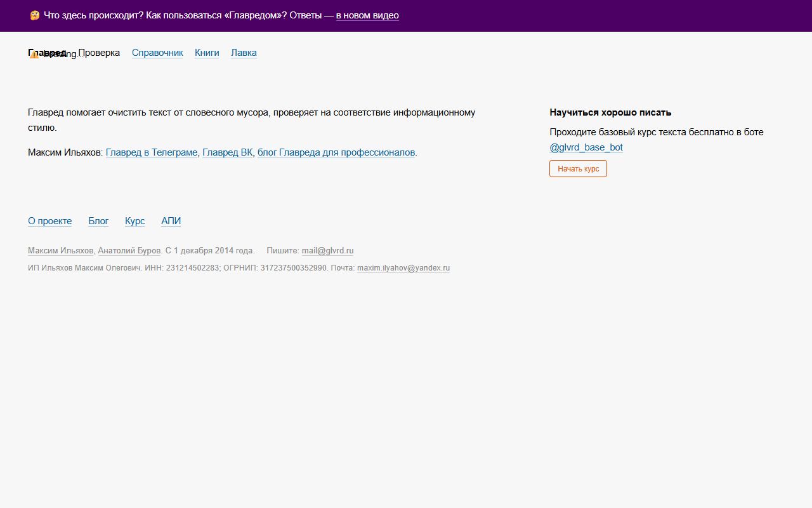812x508 pixels.
Task: Open Максим Ильяхов author link
Action: click(61, 251)
